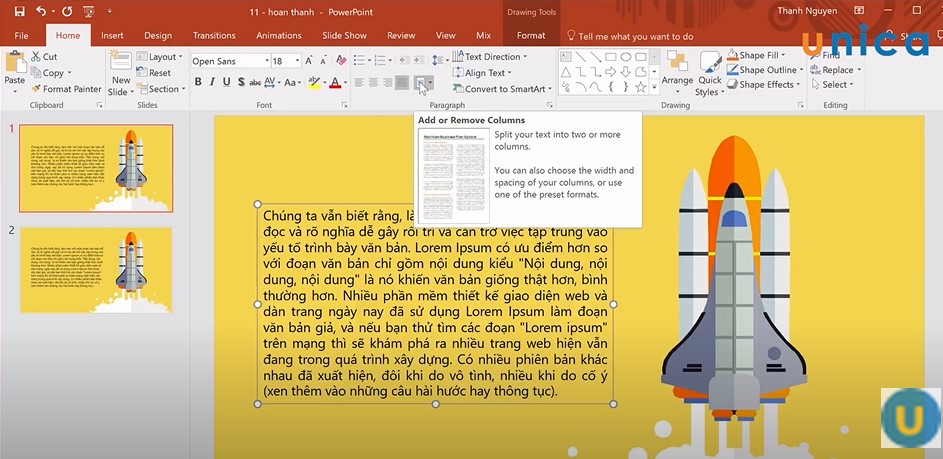This screenshot has height=459, width=943.
Task: Activate Format Painter
Action: click(x=66, y=89)
